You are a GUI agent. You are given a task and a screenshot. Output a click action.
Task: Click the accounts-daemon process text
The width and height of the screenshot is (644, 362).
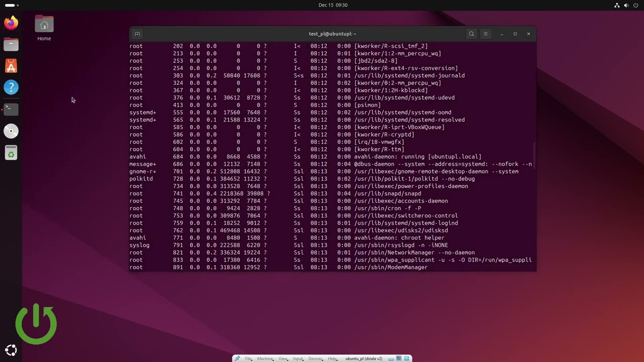[x=401, y=201]
